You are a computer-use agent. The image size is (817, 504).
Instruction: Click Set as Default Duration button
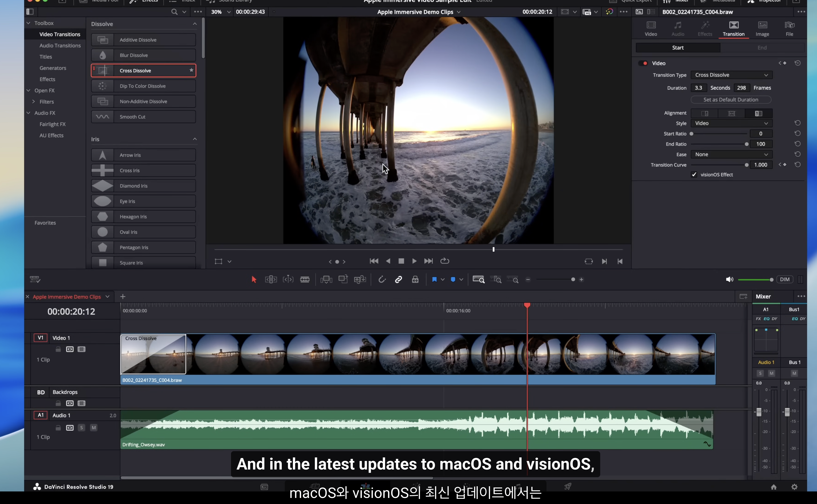pos(731,100)
